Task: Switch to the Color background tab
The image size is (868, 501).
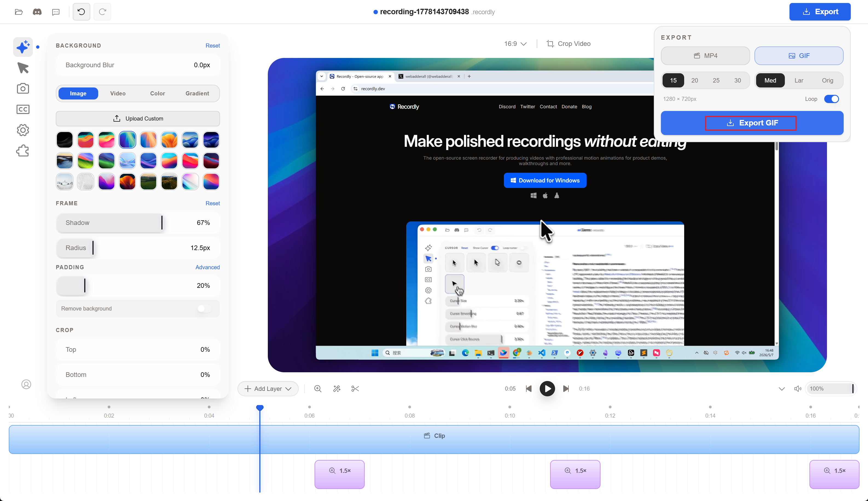Action: [157, 93]
